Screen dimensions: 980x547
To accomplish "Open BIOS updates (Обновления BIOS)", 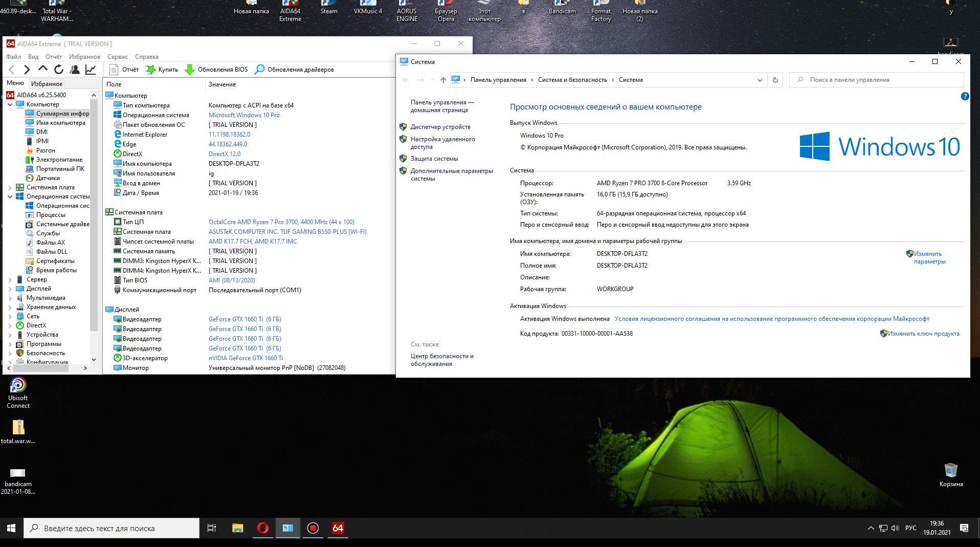I will [x=216, y=70].
